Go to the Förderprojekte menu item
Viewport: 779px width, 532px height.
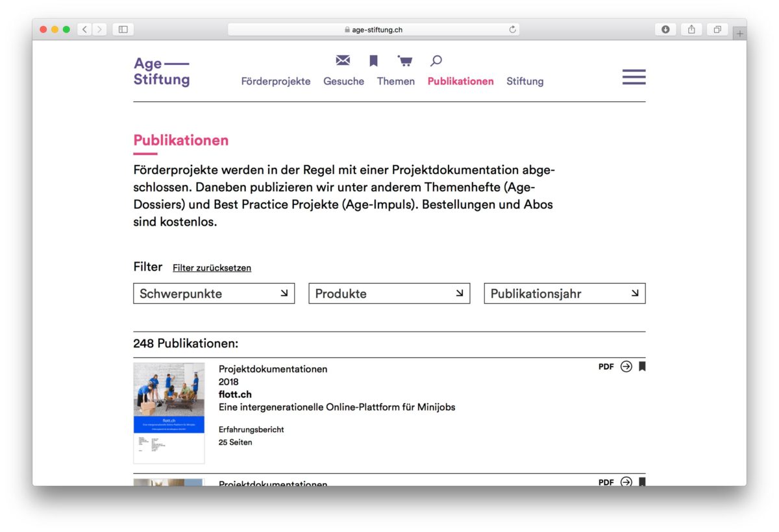click(276, 81)
